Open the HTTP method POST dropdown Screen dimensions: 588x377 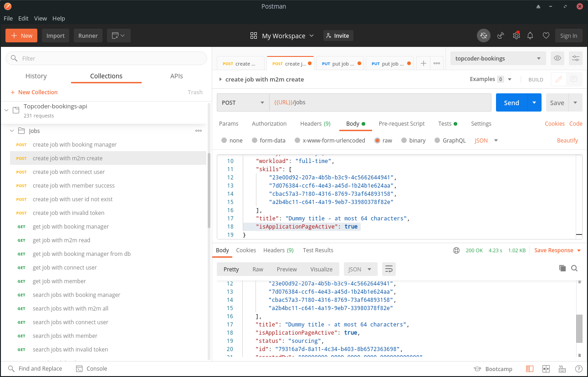coord(243,102)
